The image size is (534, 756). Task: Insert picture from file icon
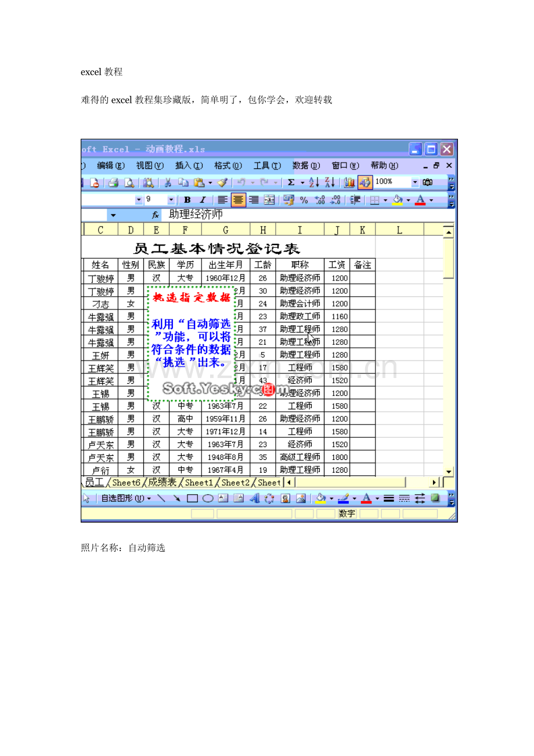tap(301, 498)
